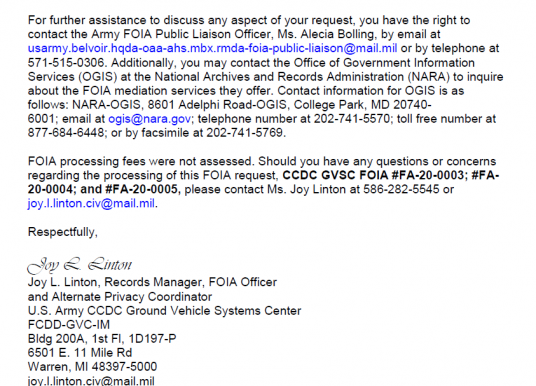Image resolution: width=536 pixels, height=386 pixels.
Task: Click the 6501 E. 11 Mile Rd line
Action: point(80,353)
